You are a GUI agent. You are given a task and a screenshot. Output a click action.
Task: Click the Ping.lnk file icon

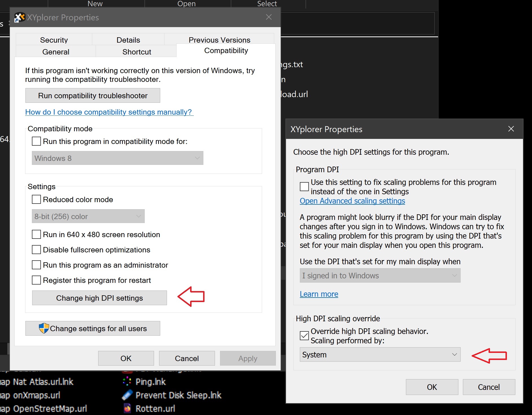pyautogui.click(x=127, y=381)
